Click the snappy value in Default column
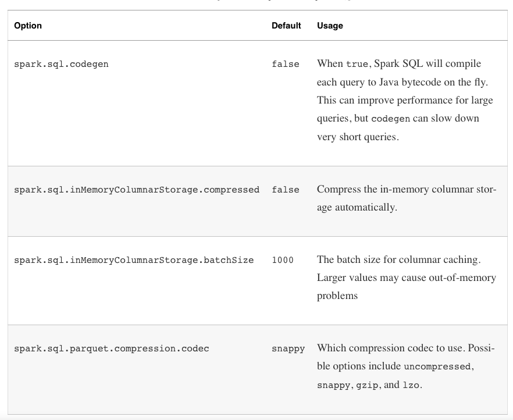The height and width of the screenshot is (420, 513). (288, 348)
